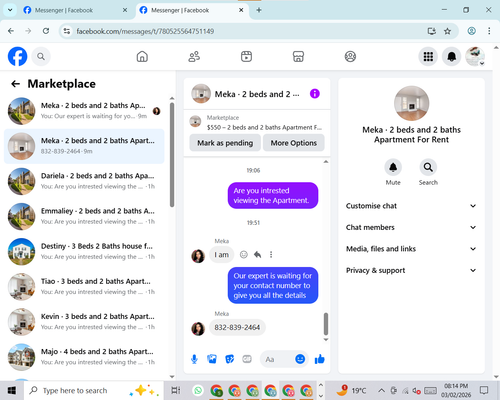Reply to the 'I am' message

click(257, 255)
